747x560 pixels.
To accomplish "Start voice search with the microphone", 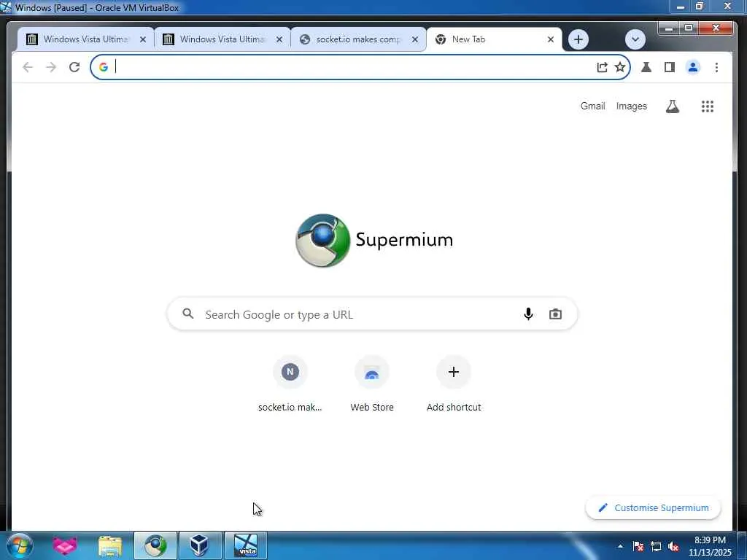I will coord(528,314).
